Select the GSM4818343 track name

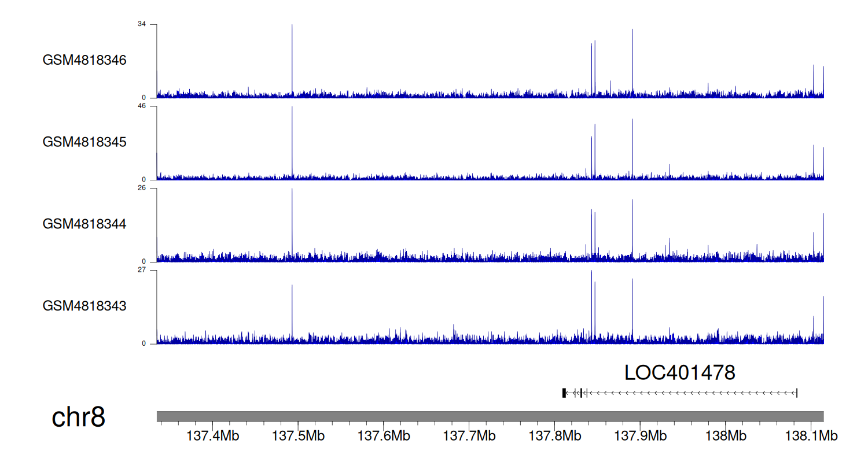(84, 306)
